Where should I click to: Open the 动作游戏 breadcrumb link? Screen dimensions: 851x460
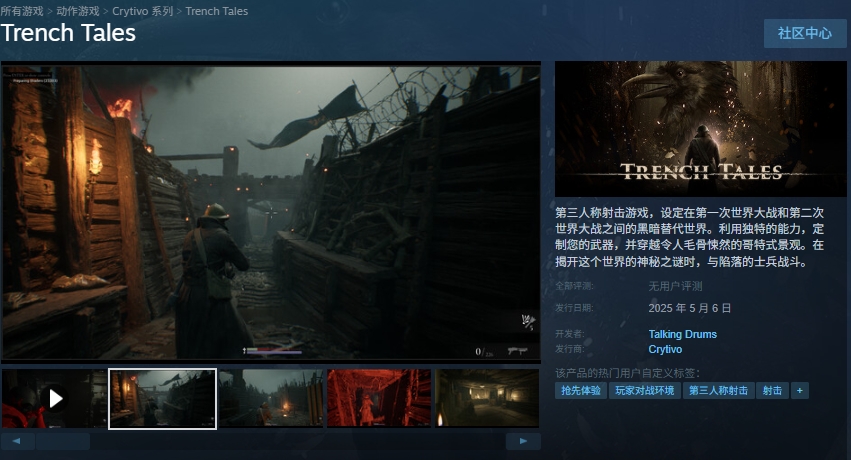[x=78, y=11]
